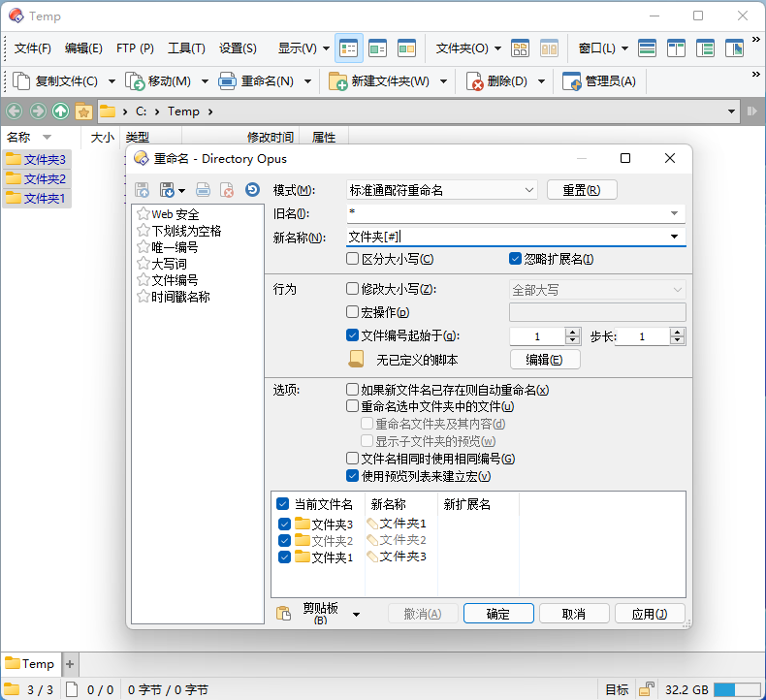The image size is (766, 700).
Task: Click the Back navigation arrow
Action: click(x=15, y=111)
